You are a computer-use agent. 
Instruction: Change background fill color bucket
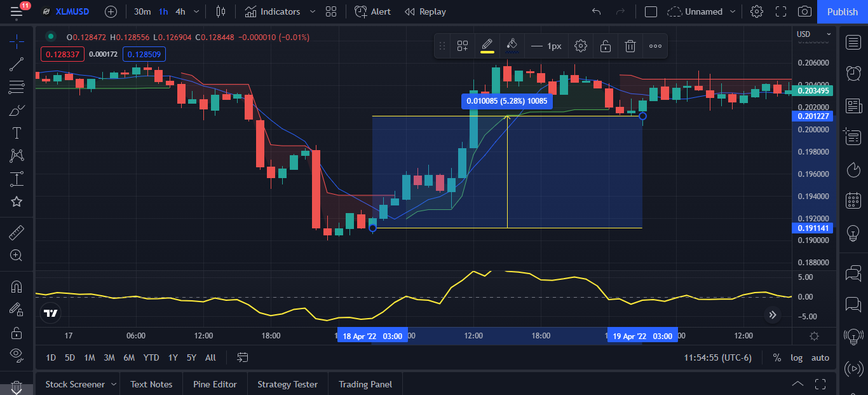(x=512, y=46)
